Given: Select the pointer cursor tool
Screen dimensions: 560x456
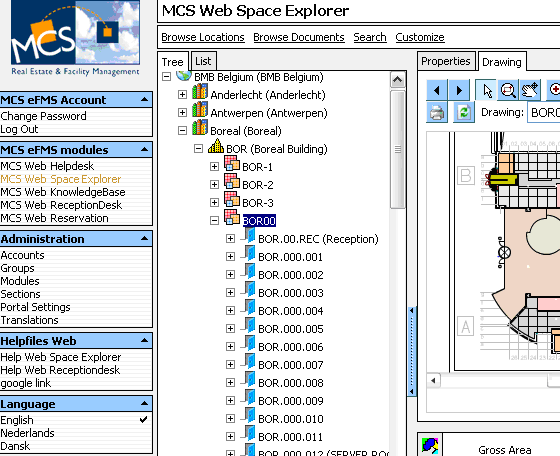Looking at the screenshot, I should click(x=486, y=90).
